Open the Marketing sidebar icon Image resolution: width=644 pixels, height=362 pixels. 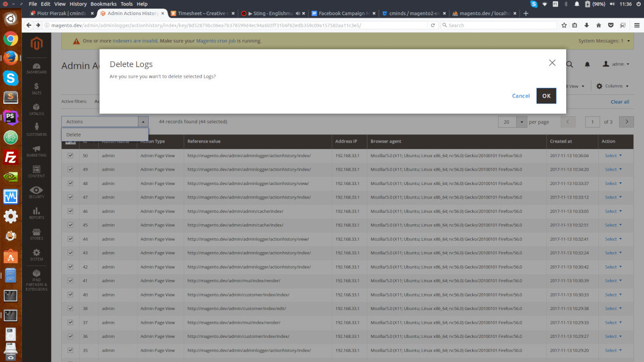tap(36, 151)
